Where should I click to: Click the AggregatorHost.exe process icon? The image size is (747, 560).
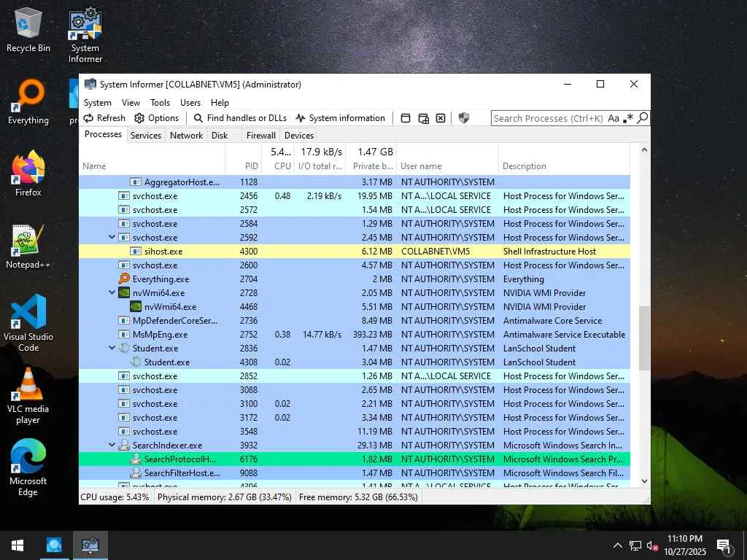[136, 182]
